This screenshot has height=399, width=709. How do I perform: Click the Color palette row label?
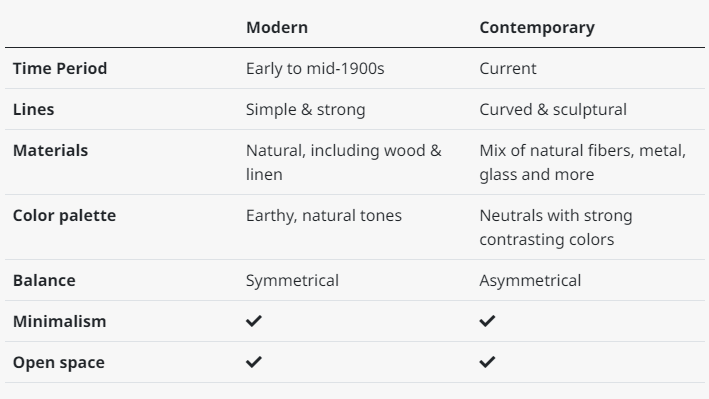coord(64,216)
